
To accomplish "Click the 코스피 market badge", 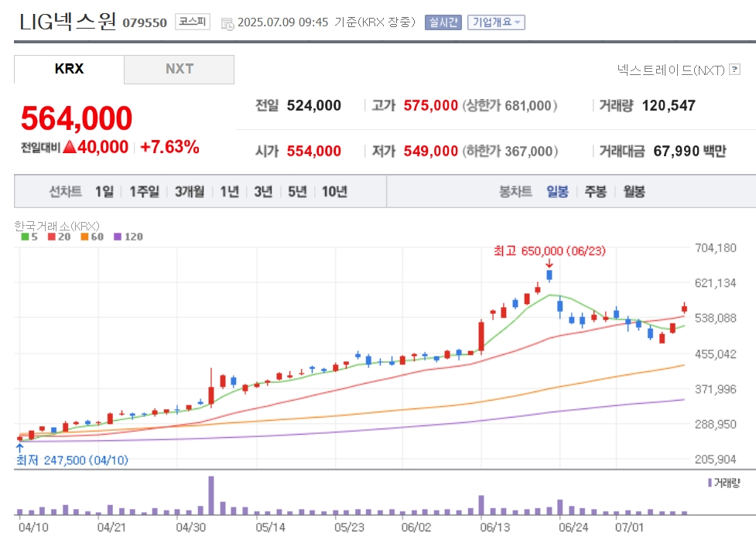I will (x=193, y=22).
